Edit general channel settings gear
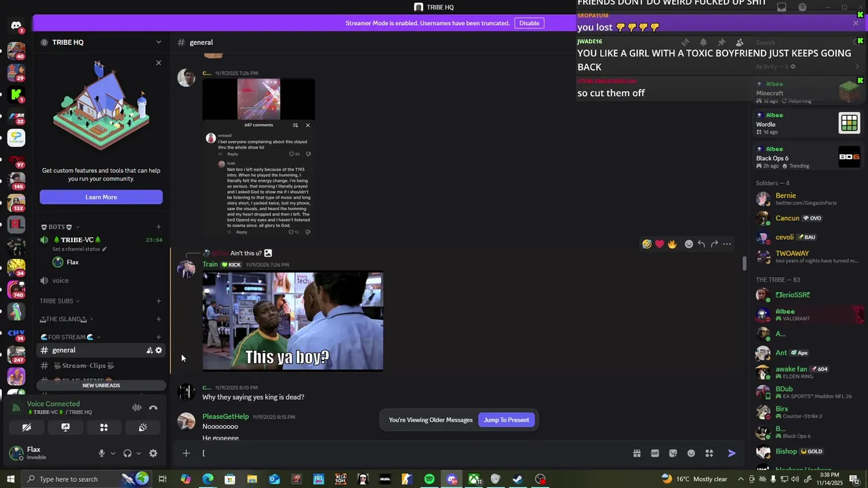The height and width of the screenshot is (488, 868). tap(159, 350)
